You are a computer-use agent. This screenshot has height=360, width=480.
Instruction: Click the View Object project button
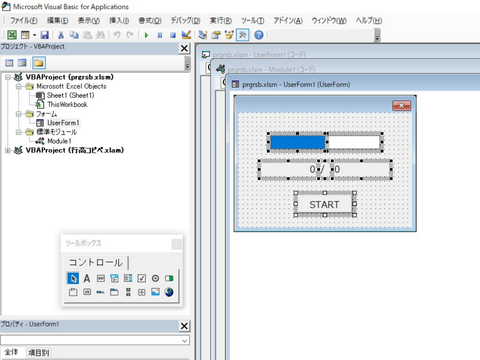[22, 63]
